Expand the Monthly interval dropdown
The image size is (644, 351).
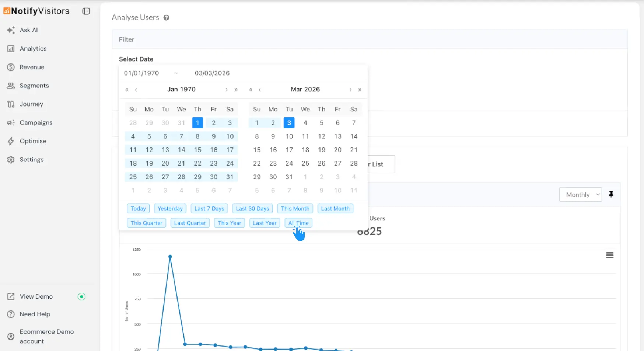click(580, 195)
